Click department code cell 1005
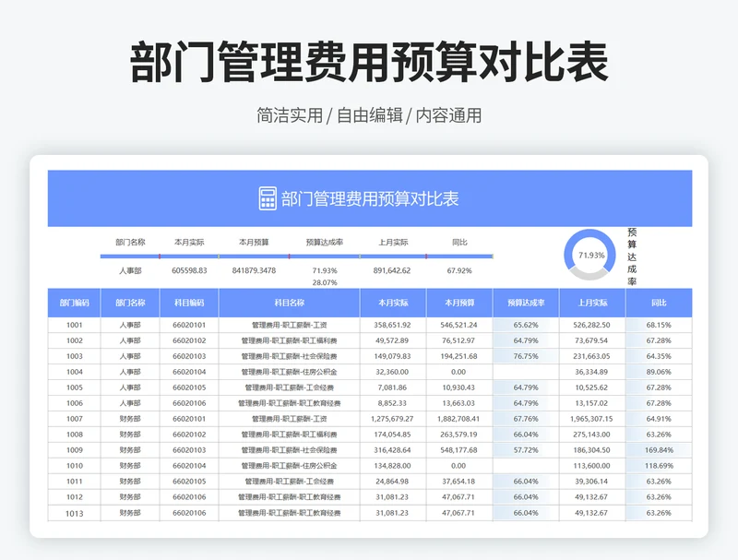The width and height of the screenshot is (738, 560). [x=75, y=387]
